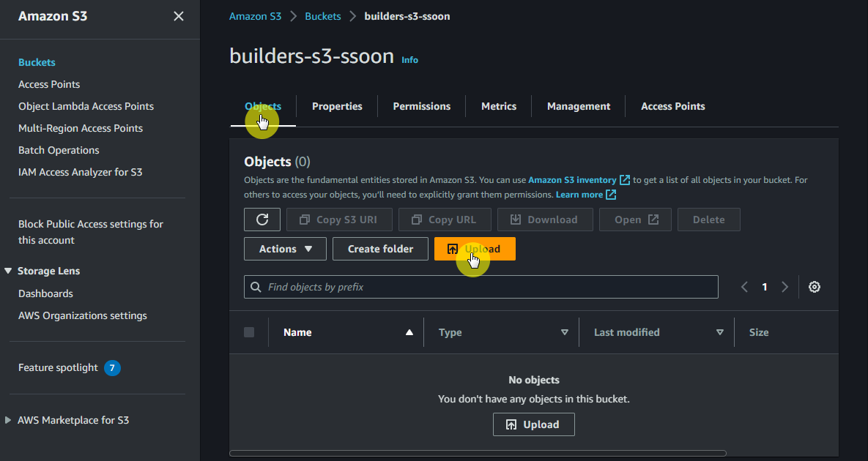868x461 pixels.
Task: Open AWS Organizations settings
Action: click(83, 315)
